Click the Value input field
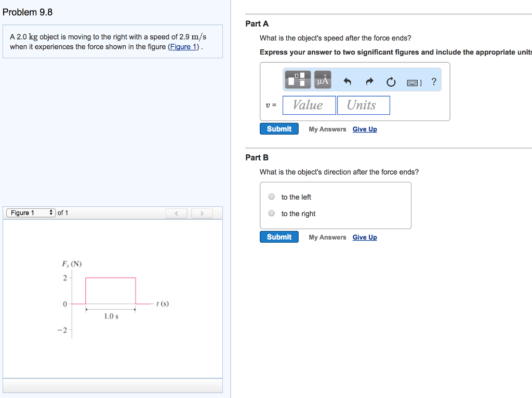 point(309,105)
